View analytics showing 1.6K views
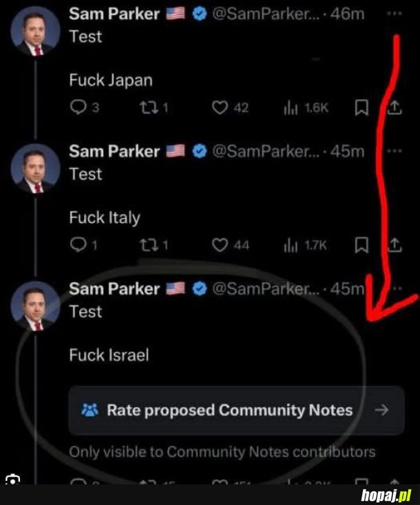Image resolution: width=420 pixels, height=505 pixels. click(x=291, y=107)
